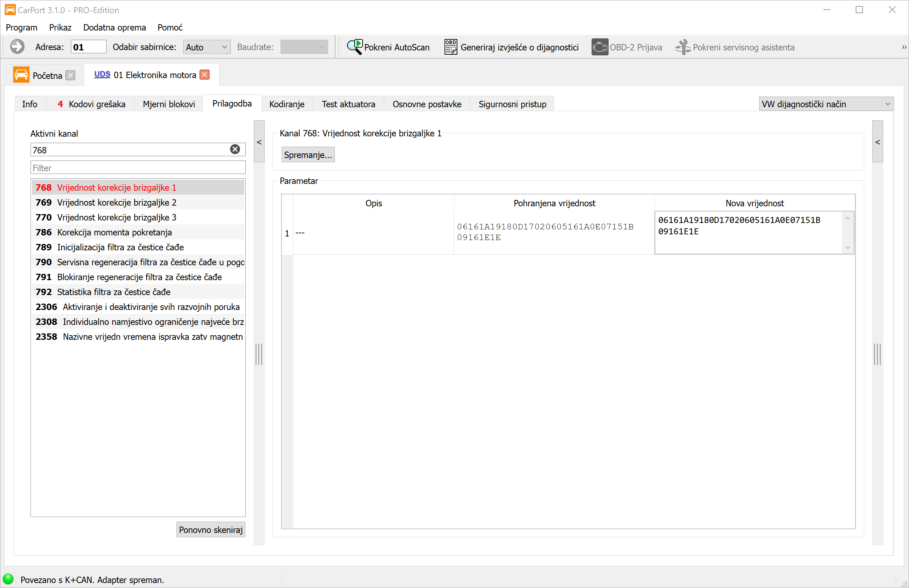Screen dimensions: 909x588
Task: Expand VW dijagnostički način dropdown
Action: point(826,104)
